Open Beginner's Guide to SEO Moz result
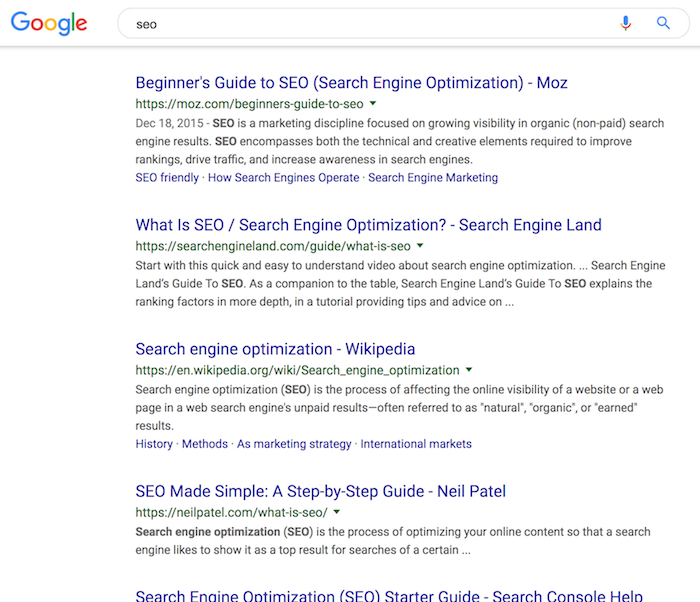The width and height of the screenshot is (700, 602). 351,82
